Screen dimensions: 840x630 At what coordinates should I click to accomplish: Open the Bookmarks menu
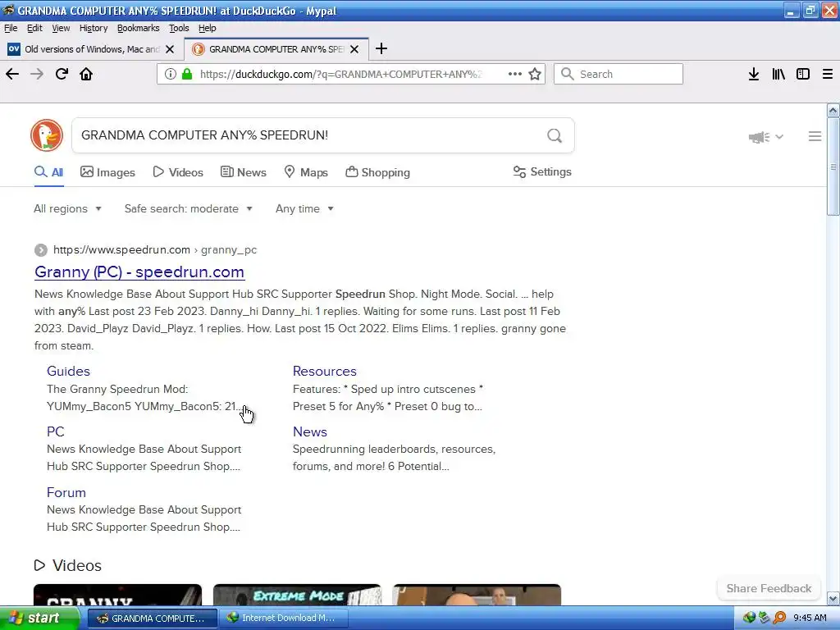click(x=138, y=28)
